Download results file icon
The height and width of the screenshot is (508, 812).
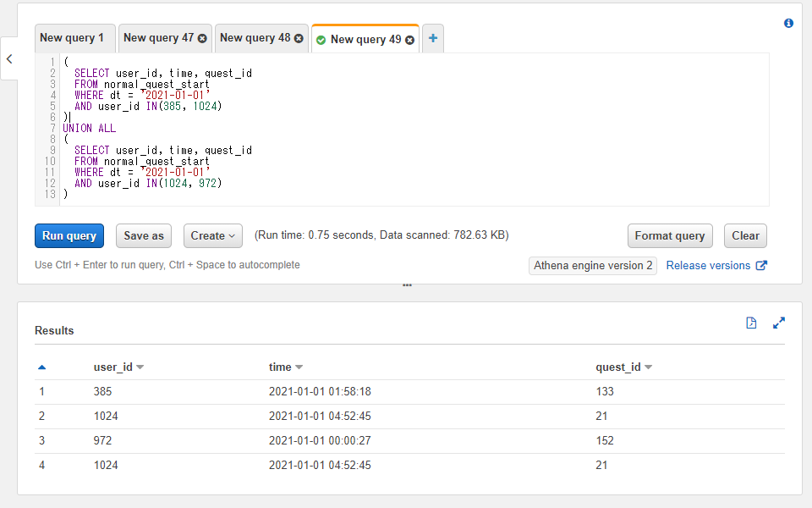point(751,323)
